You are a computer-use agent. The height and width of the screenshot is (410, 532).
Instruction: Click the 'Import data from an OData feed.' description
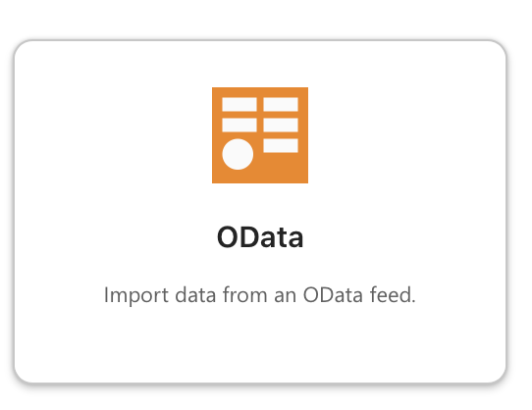pyautogui.click(x=259, y=295)
